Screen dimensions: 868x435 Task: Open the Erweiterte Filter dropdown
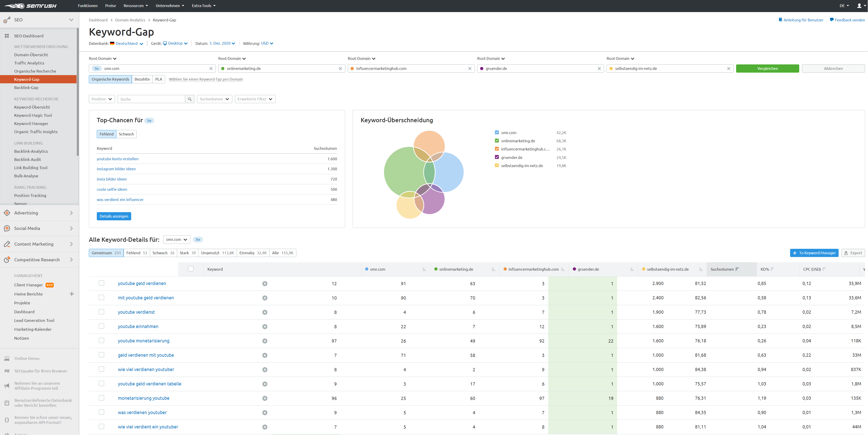[x=255, y=99]
